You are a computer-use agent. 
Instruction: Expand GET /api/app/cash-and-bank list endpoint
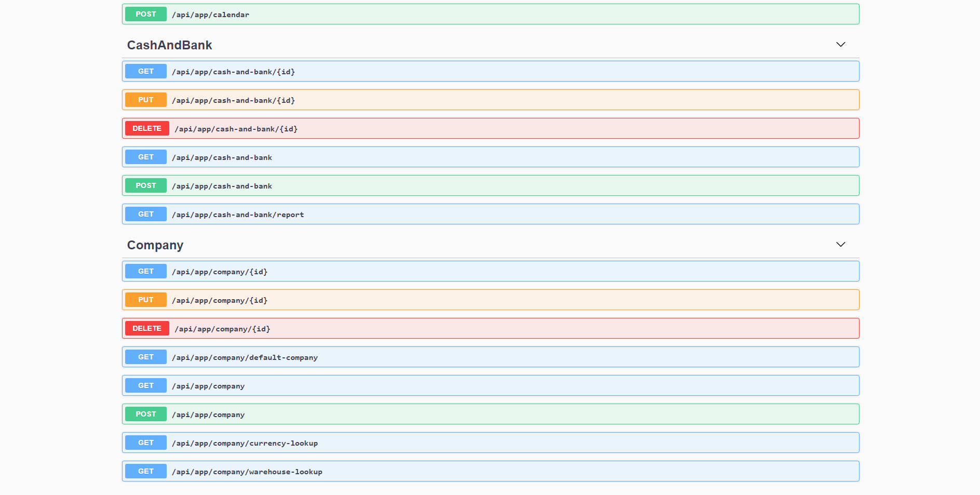coord(222,157)
